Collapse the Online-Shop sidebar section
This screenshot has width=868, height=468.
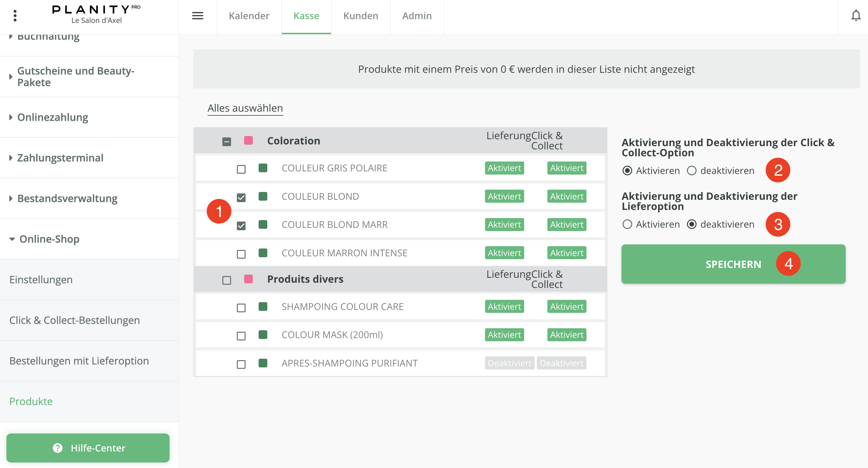pos(49,239)
